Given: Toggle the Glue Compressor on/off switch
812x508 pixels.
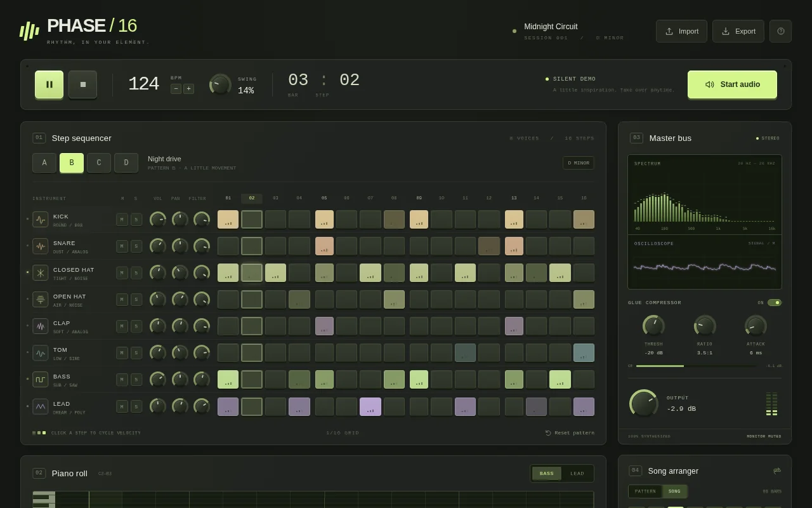Looking at the screenshot, I should [775, 303].
